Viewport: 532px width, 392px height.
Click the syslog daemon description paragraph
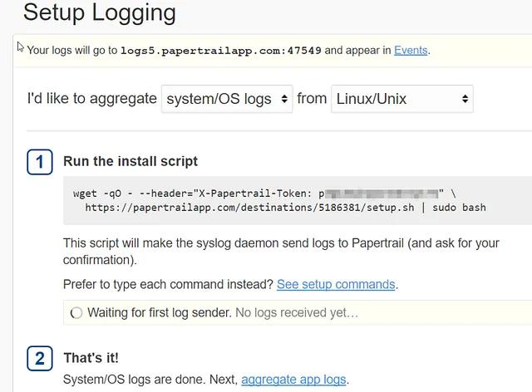click(x=281, y=252)
